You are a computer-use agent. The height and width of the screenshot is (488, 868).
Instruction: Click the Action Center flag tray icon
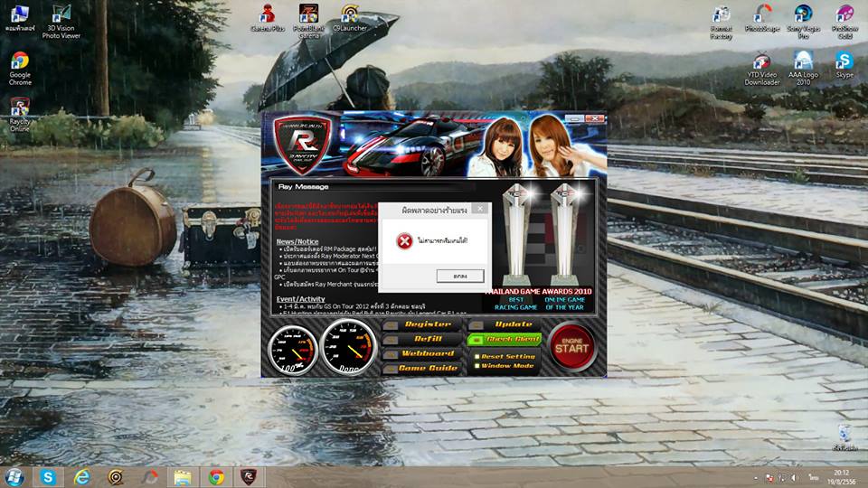(x=769, y=477)
